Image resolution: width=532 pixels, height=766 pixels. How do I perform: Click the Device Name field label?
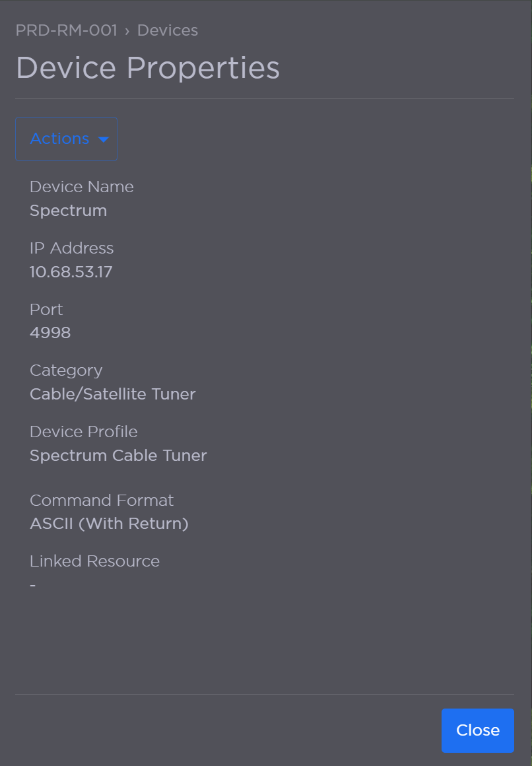point(81,187)
